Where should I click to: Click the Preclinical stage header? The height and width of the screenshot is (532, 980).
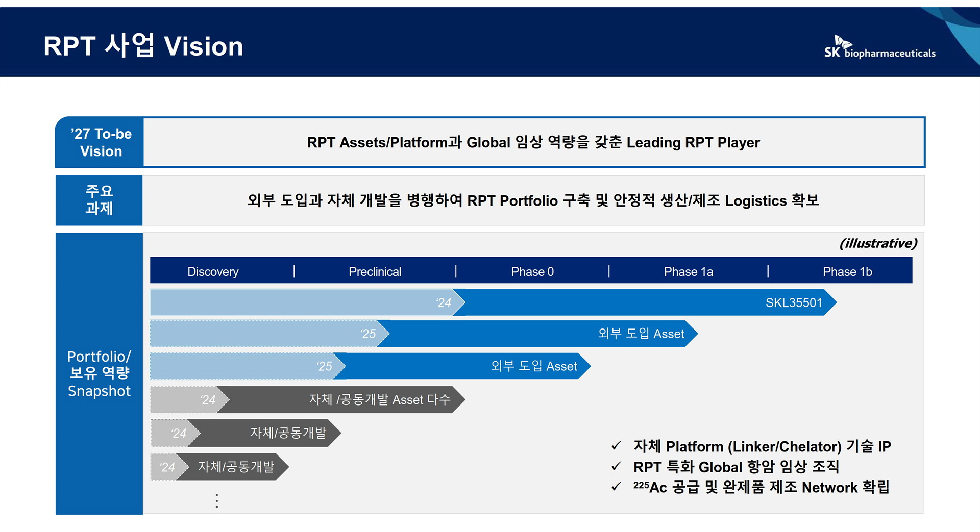[375, 271]
